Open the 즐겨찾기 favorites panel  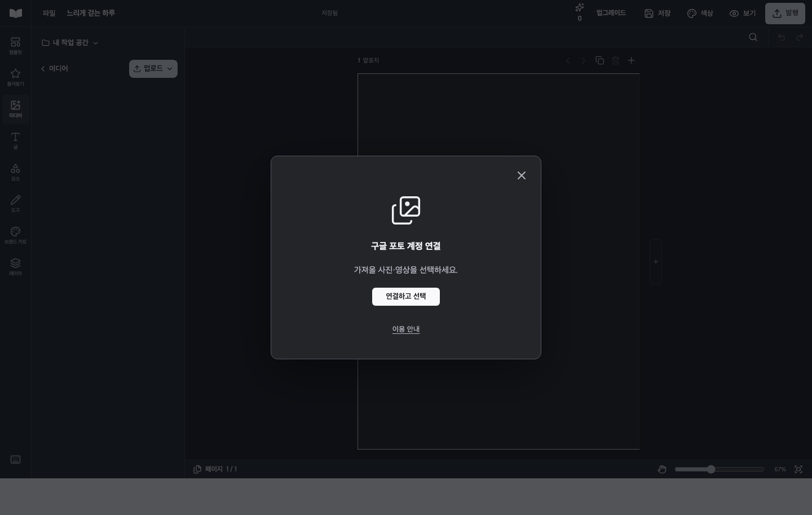(x=15, y=78)
